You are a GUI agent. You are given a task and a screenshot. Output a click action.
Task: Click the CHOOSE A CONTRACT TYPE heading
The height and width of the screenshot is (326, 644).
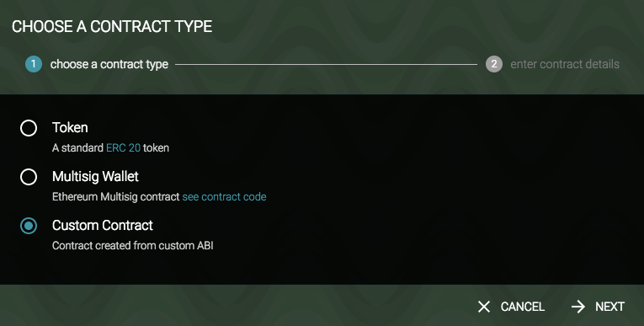[x=112, y=27]
